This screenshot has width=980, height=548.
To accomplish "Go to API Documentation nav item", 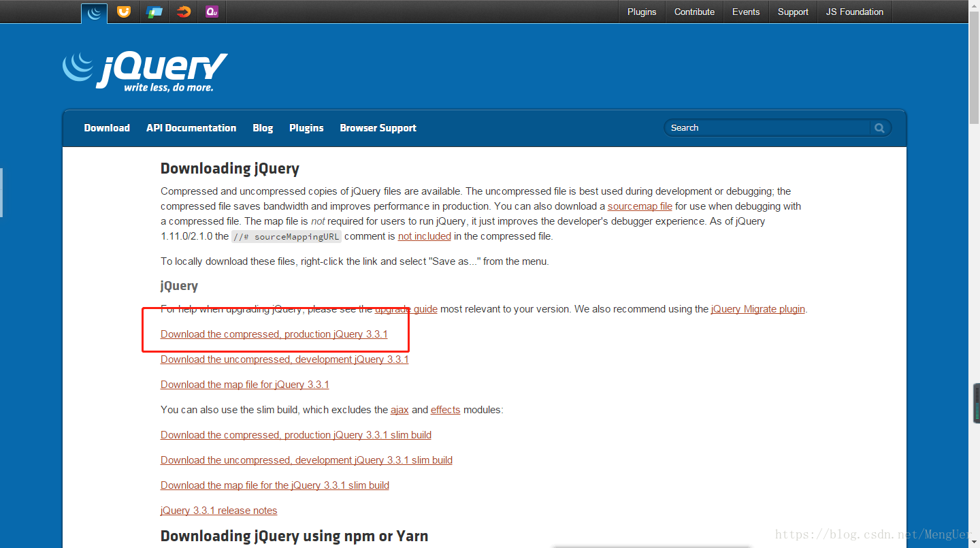I will coord(191,128).
